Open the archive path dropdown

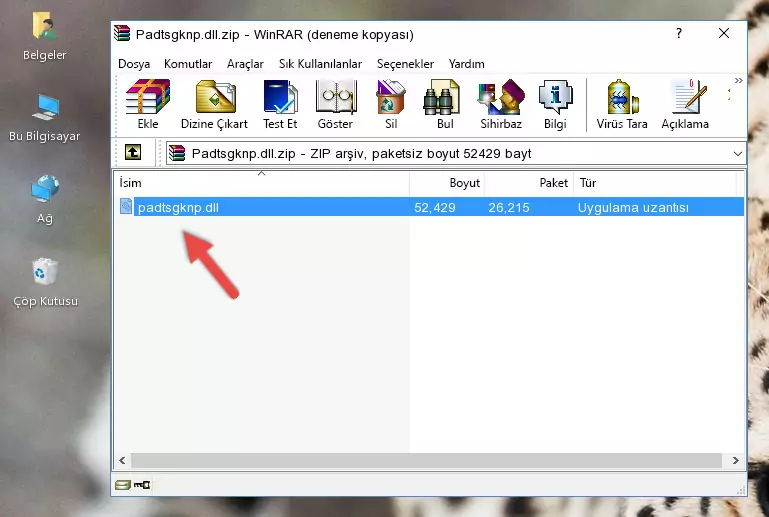(738, 154)
